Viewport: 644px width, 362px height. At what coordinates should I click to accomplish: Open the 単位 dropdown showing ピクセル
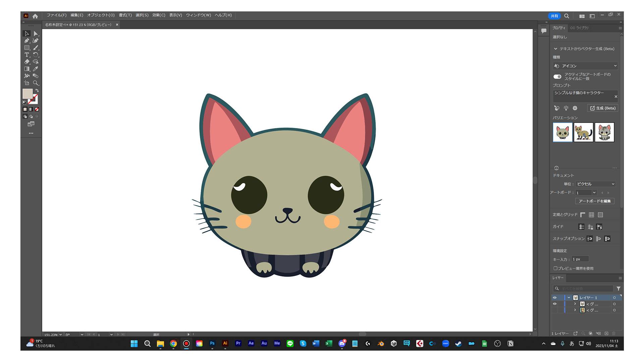(595, 184)
